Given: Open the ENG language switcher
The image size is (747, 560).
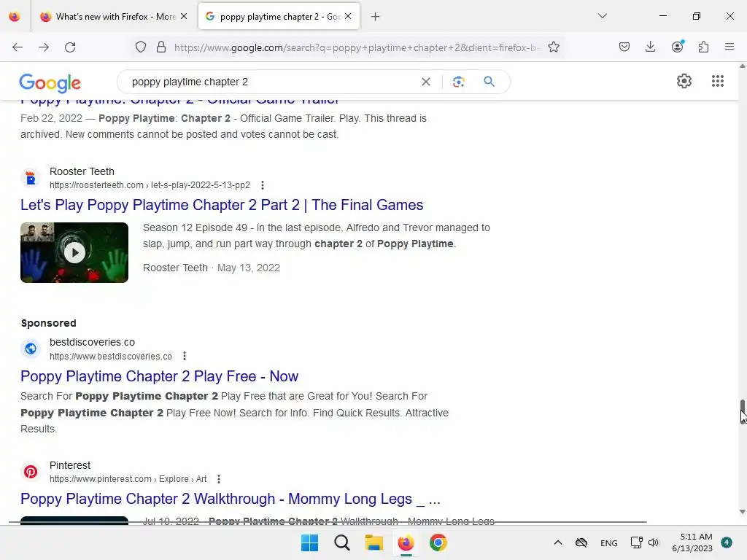Looking at the screenshot, I should click(x=609, y=543).
